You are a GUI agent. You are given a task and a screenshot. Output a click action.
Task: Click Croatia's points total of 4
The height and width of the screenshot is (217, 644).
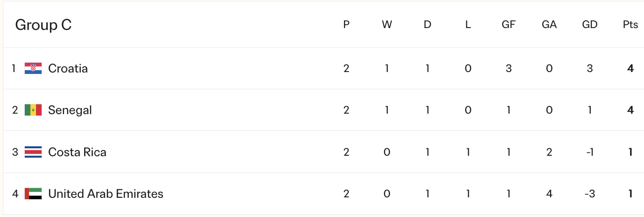(x=630, y=68)
